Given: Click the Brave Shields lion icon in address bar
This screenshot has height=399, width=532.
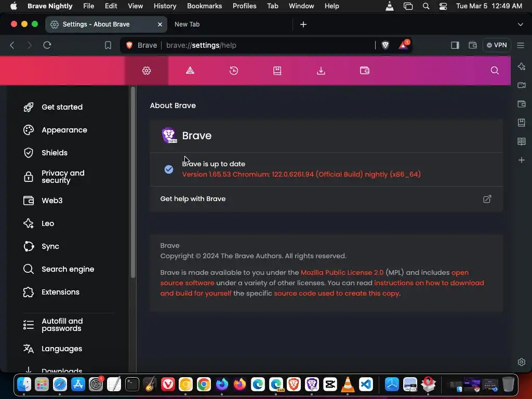Looking at the screenshot, I should (x=385, y=45).
